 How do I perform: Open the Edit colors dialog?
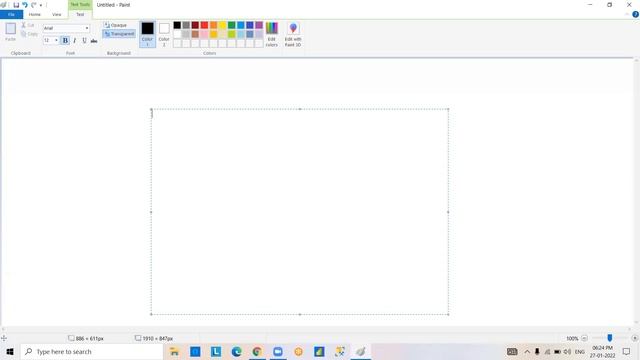tap(272, 34)
